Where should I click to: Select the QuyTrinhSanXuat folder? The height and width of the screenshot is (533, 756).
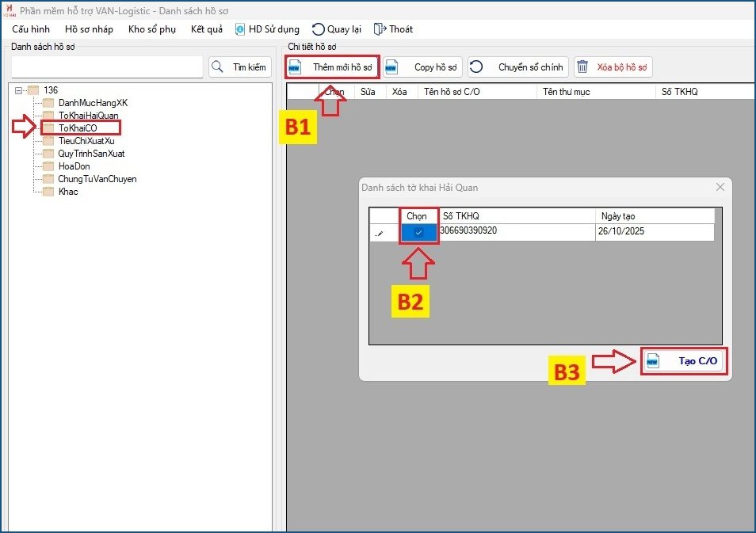(90, 154)
